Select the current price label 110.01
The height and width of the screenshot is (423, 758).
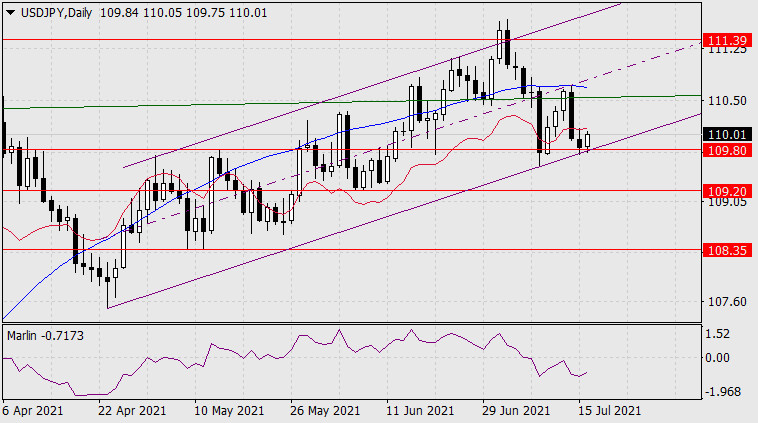727,134
